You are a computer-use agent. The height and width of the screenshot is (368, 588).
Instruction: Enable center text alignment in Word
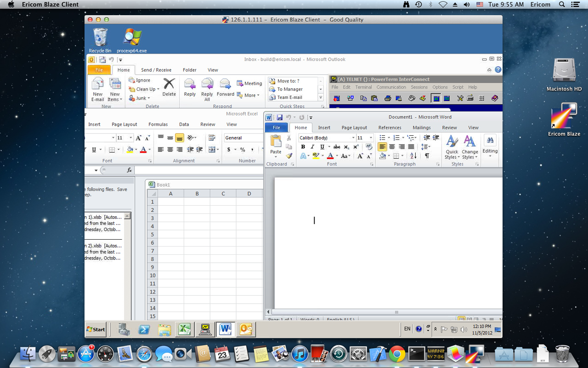(391, 147)
